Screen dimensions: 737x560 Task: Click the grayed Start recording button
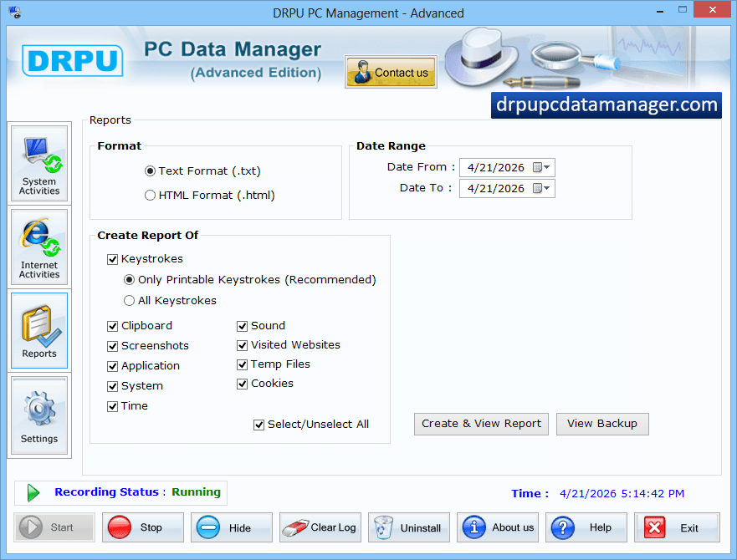(x=54, y=527)
